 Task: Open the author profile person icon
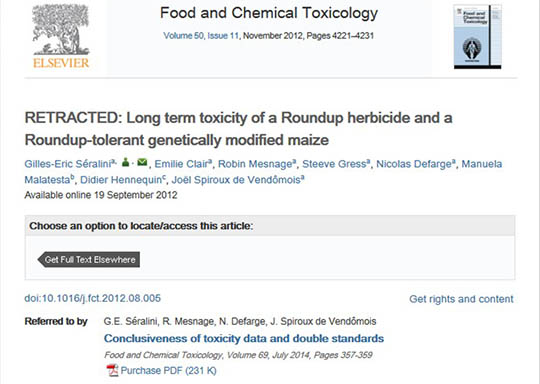pos(125,162)
